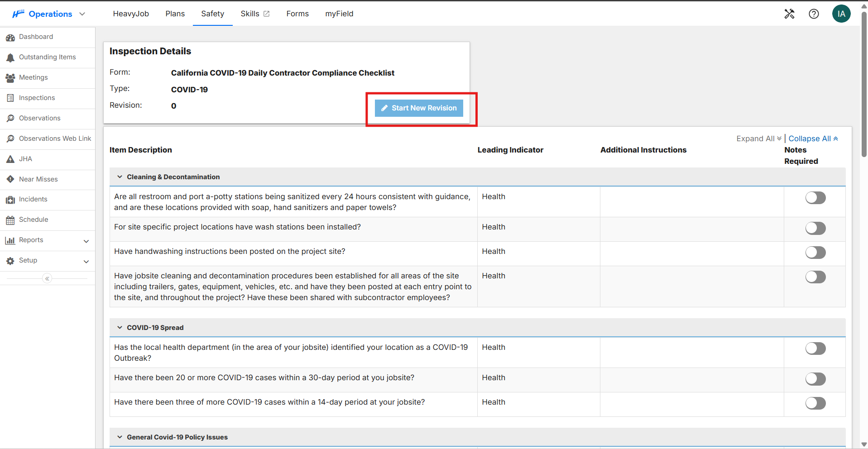Image resolution: width=868 pixels, height=449 pixels.
Task: Collapse the COVID-19 Spread section
Action: pyautogui.click(x=120, y=328)
